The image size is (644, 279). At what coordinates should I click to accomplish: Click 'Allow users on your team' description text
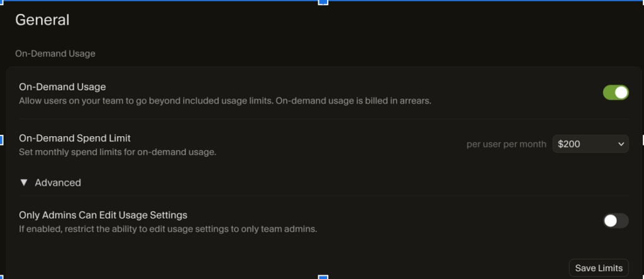[225, 101]
